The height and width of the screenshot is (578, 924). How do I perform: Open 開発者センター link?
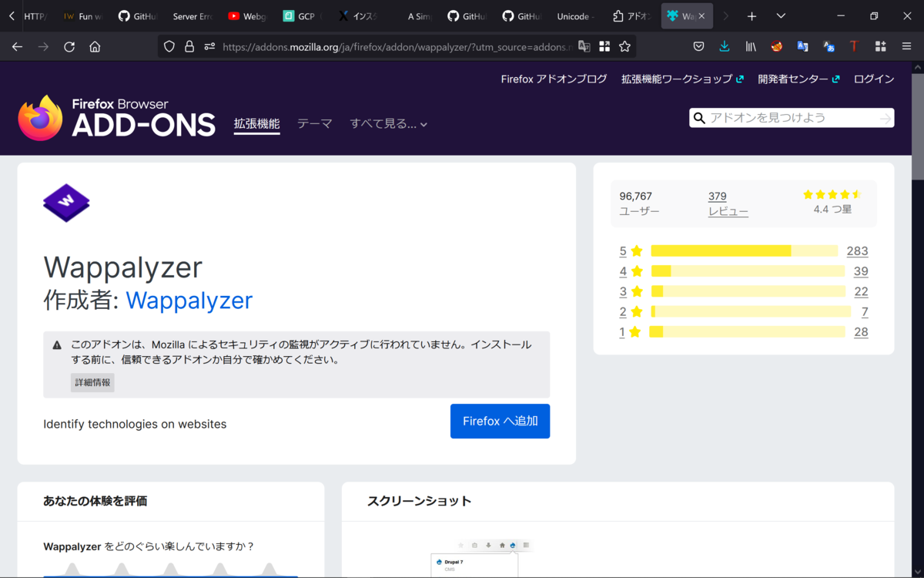[798, 79]
